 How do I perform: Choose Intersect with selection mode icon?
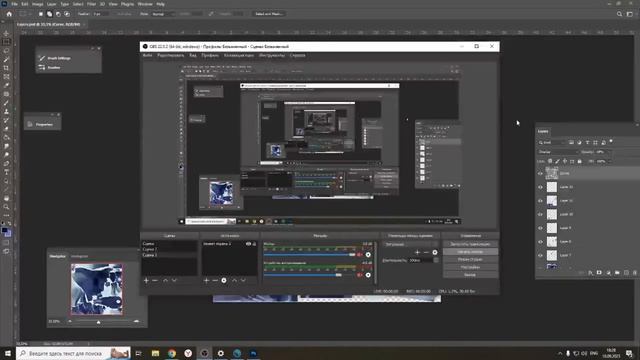pos(67,14)
